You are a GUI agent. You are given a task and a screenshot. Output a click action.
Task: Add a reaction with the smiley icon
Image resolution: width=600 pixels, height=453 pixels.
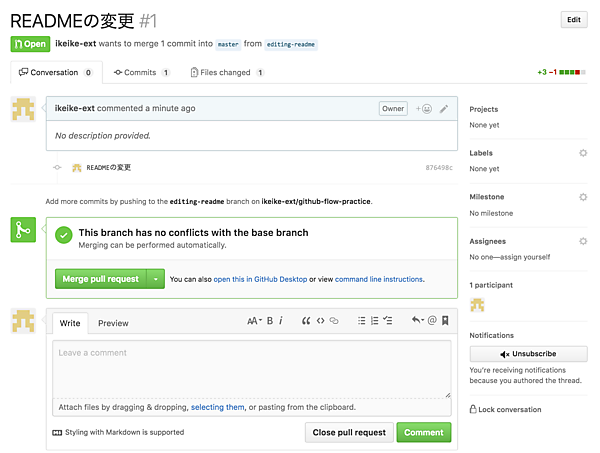[424, 108]
